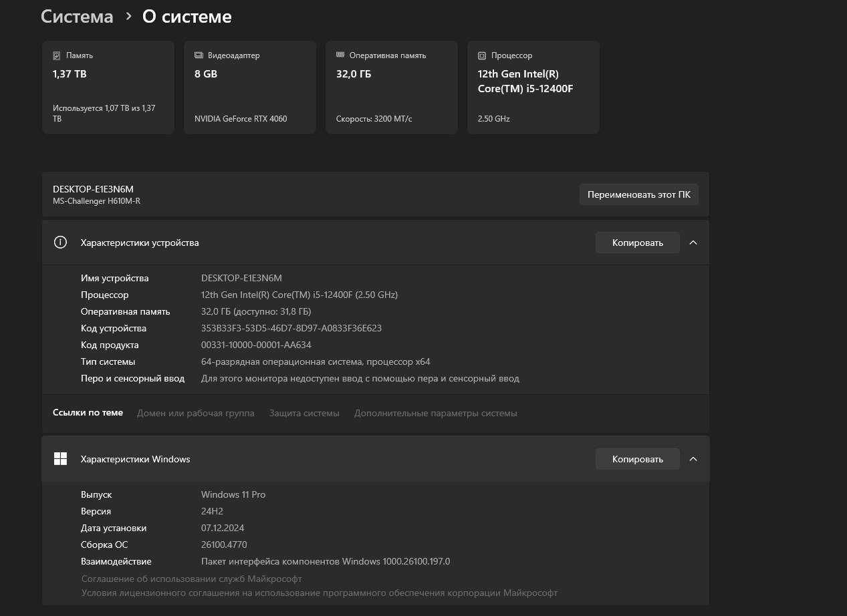Open the Видеоадаптер RTX 4060 card

tap(250, 88)
